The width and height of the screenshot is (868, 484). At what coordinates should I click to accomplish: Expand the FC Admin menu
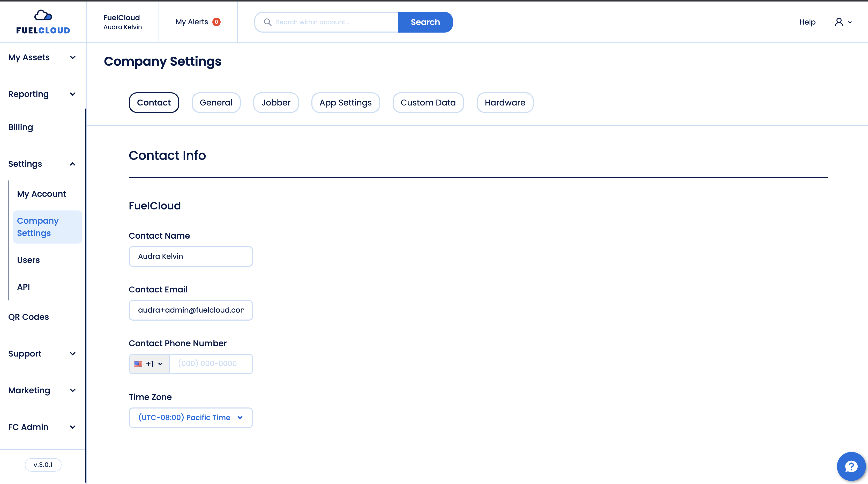click(42, 427)
